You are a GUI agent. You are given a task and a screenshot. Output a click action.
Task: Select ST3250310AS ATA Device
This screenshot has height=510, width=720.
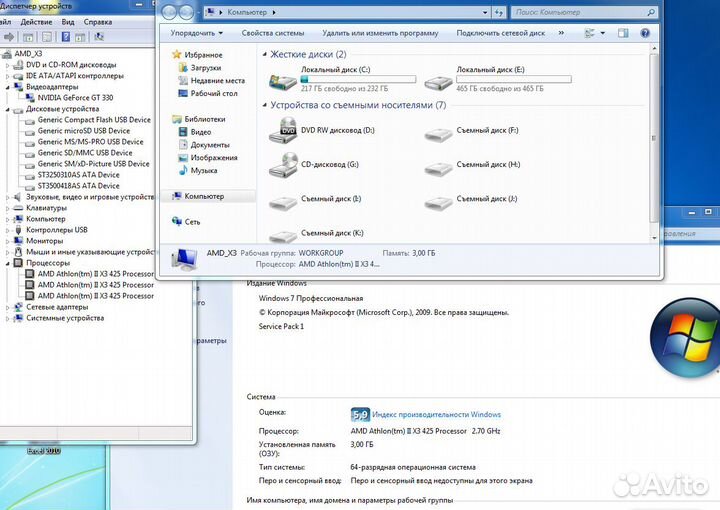79,175
